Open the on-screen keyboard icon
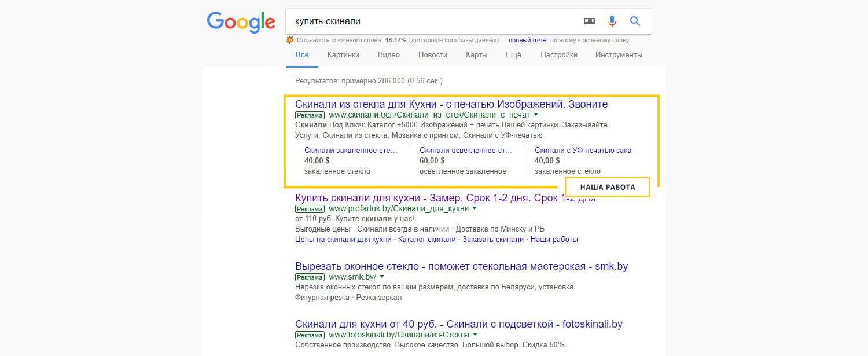Image resolution: width=868 pixels, height=356 pixels. pyautogui.click(x=589, y=21)
